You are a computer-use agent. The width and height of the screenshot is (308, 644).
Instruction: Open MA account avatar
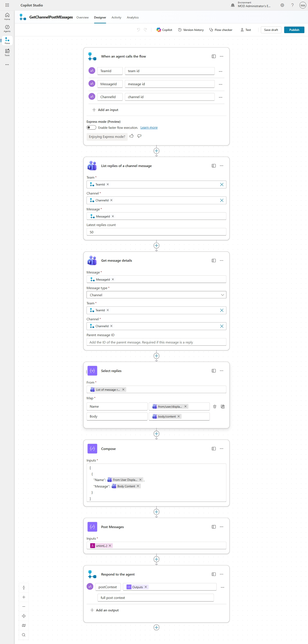[302, 5]
